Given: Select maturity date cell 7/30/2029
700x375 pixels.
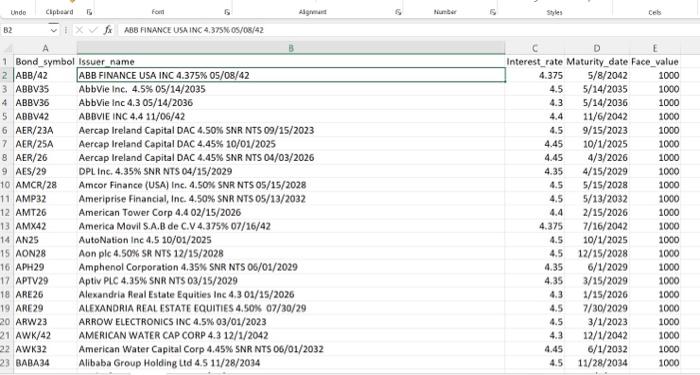Looking at the screenshot, I should coord(597,308).
